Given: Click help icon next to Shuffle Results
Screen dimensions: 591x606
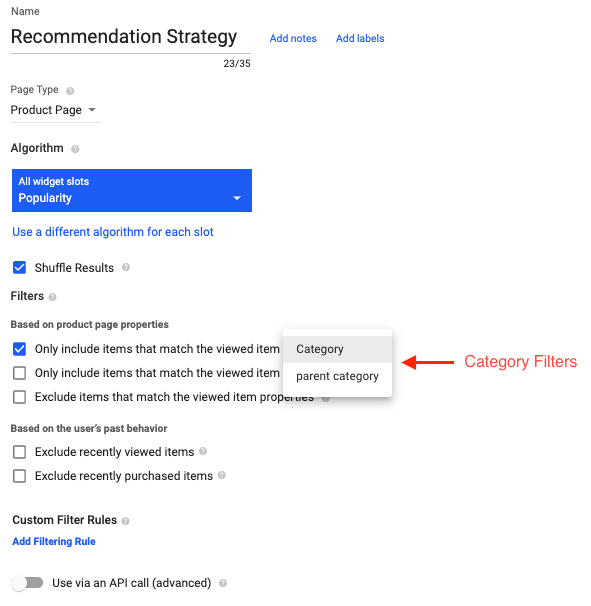Looking at the screenshot, I should point(126,267).
